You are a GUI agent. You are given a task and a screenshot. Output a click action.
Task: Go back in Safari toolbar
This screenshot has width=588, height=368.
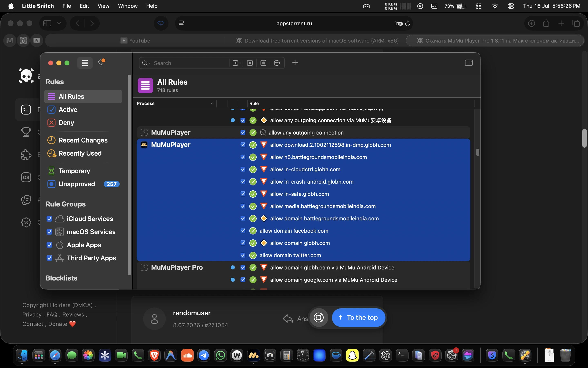78,23
